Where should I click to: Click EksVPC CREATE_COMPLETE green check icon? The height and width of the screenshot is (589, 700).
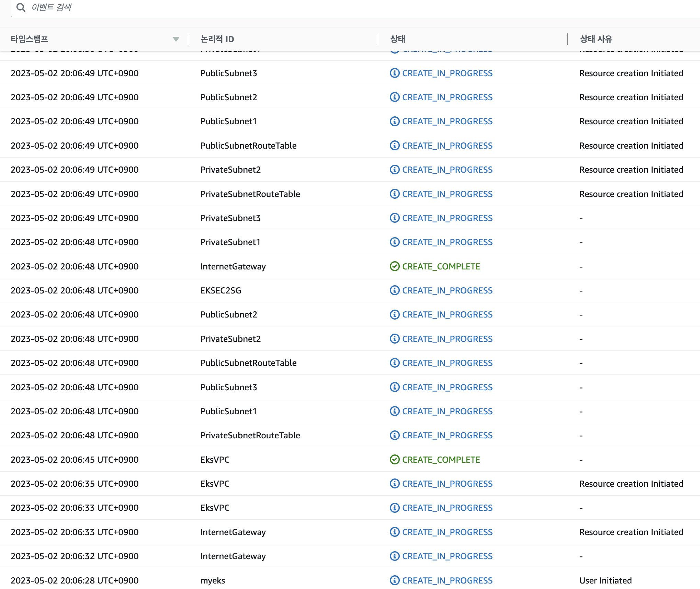(x=395, y=460)
